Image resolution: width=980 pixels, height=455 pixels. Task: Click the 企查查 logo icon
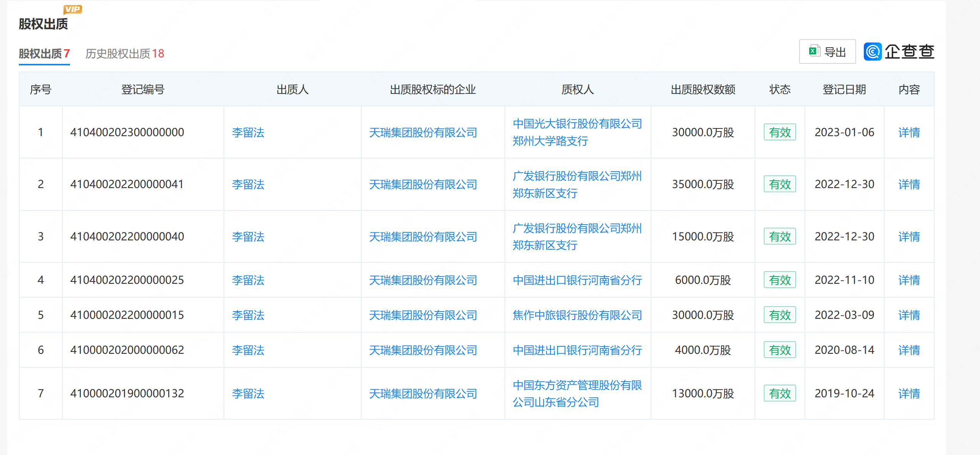tap(873, 52)
